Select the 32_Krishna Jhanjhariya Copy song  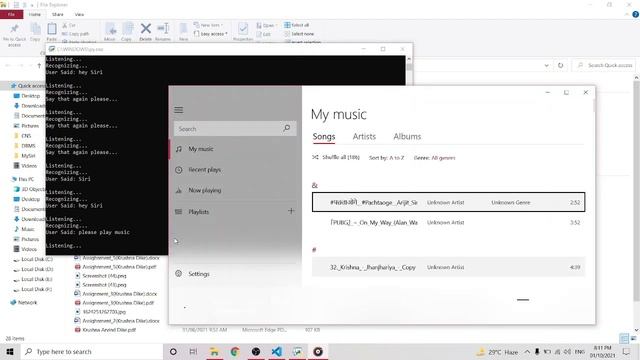(449, 267)
